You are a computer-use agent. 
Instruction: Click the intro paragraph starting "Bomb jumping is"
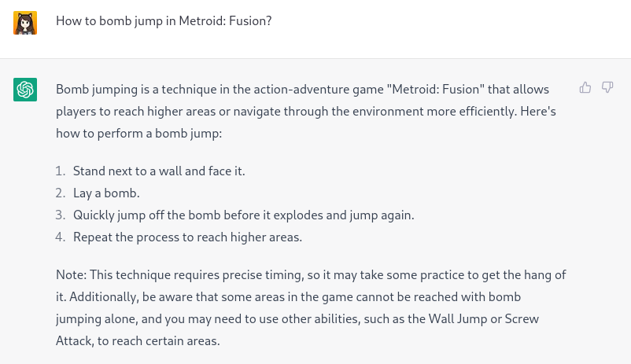click(305, 111)
